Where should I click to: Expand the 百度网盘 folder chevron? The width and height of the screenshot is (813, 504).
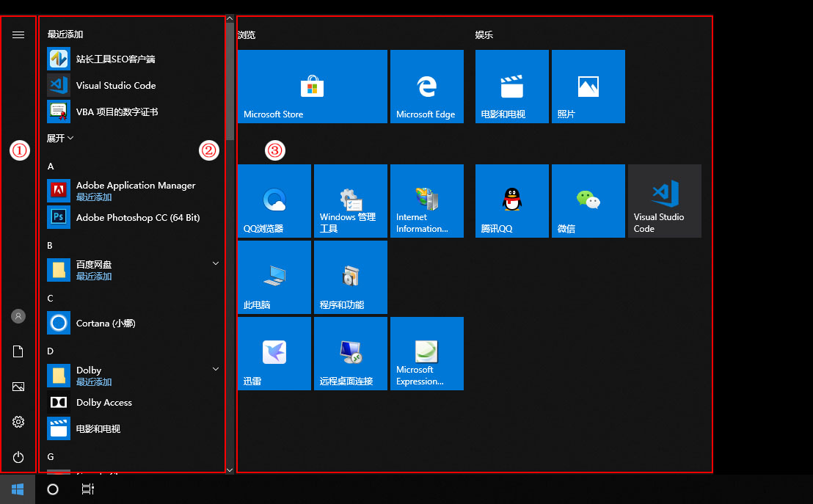216,263
